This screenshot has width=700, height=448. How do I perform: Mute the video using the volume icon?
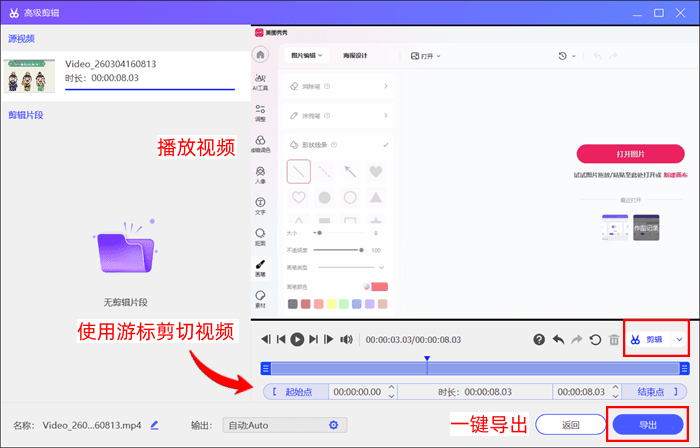click(x=346, y=340)
